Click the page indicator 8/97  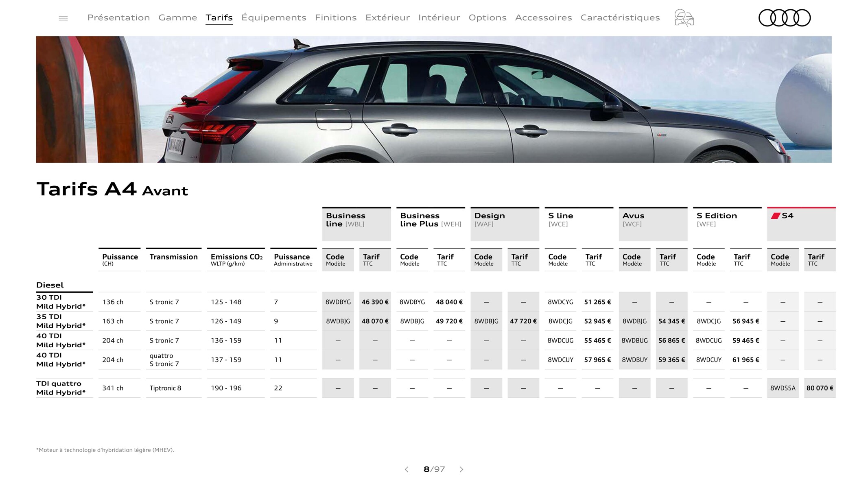tap(434, 469)
